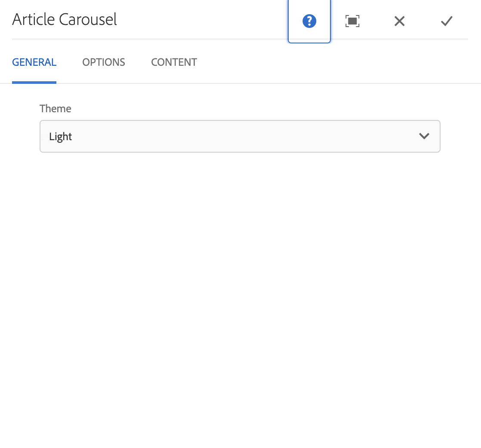Viewport: 481px width, 448px height.
Task: Click the Article Carousel dialog title
Action: pos(65,19)
